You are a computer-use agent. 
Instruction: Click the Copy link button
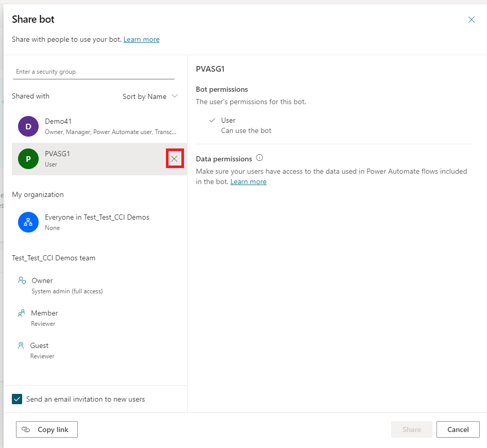click(x=47, y=429)
